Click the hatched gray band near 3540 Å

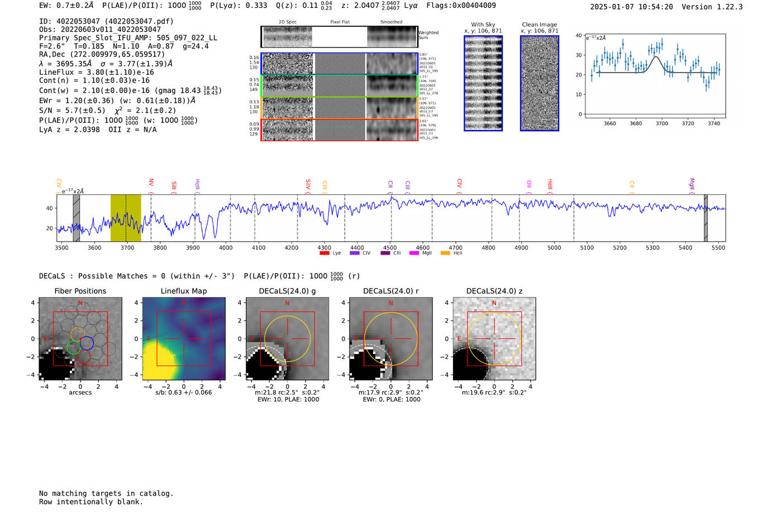coord(77,218)
